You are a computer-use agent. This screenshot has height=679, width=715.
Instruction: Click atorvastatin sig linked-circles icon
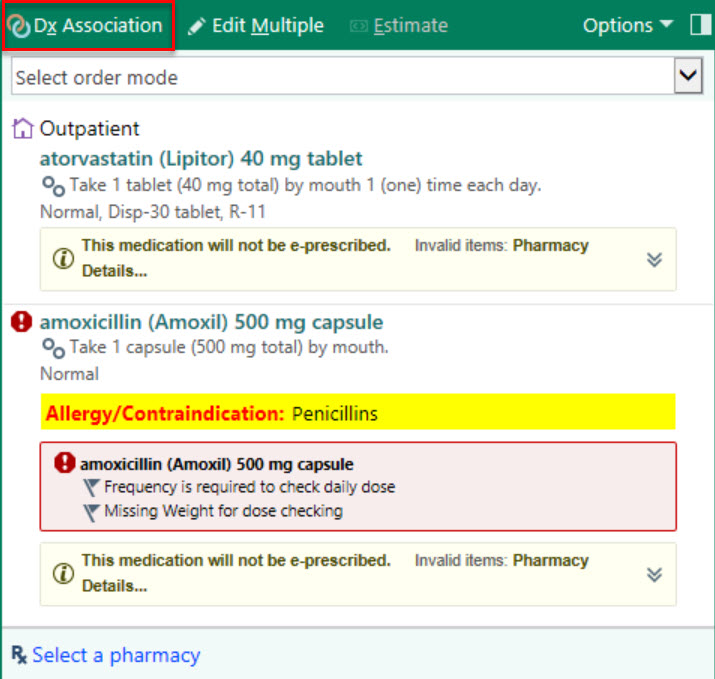(x=53, y=185)
